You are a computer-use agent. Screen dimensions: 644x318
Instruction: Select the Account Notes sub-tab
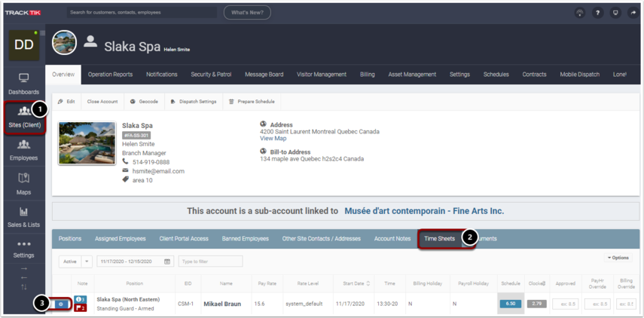click(x=392, y=239)
